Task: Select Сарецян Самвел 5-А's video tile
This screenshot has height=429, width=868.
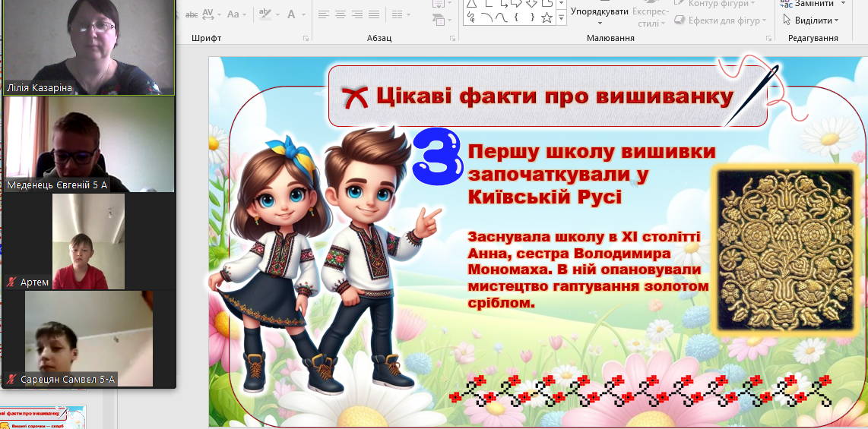Action: click(89, 339)
